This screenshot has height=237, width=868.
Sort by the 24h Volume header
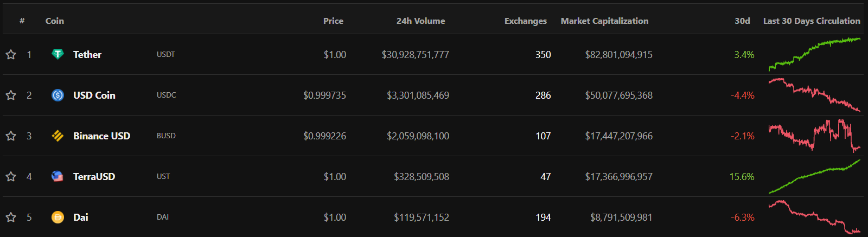(x=420, y=21)
